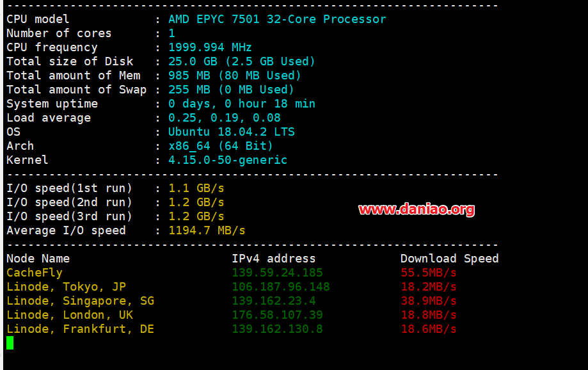Select the AMD EPYC 7501 CPU model text
The width and height of the screenshot is (588, 370).
pos(277,19)
